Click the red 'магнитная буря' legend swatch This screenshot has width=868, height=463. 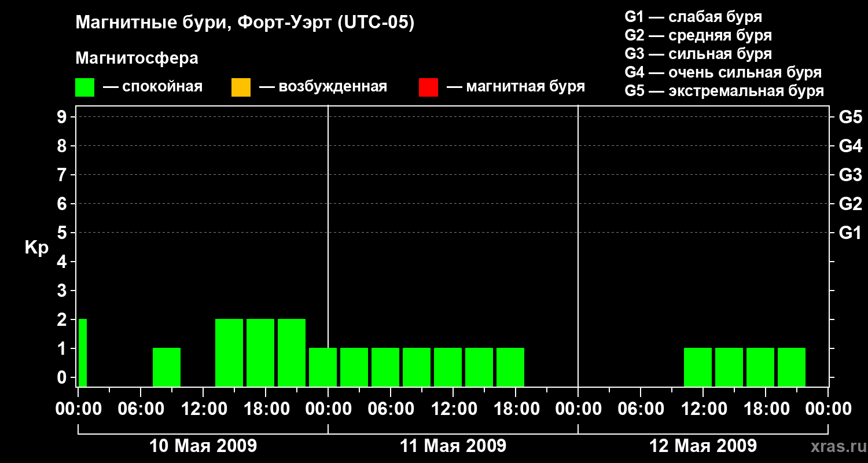428,87
